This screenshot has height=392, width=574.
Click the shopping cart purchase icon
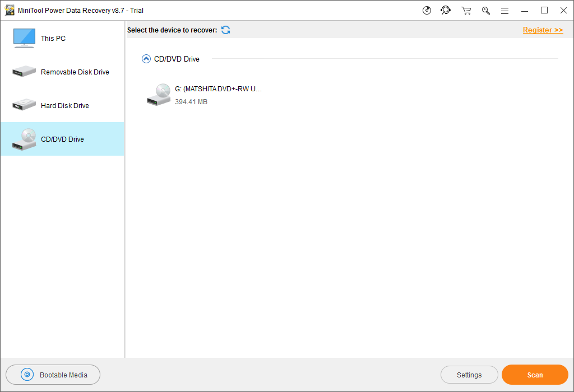466,11
